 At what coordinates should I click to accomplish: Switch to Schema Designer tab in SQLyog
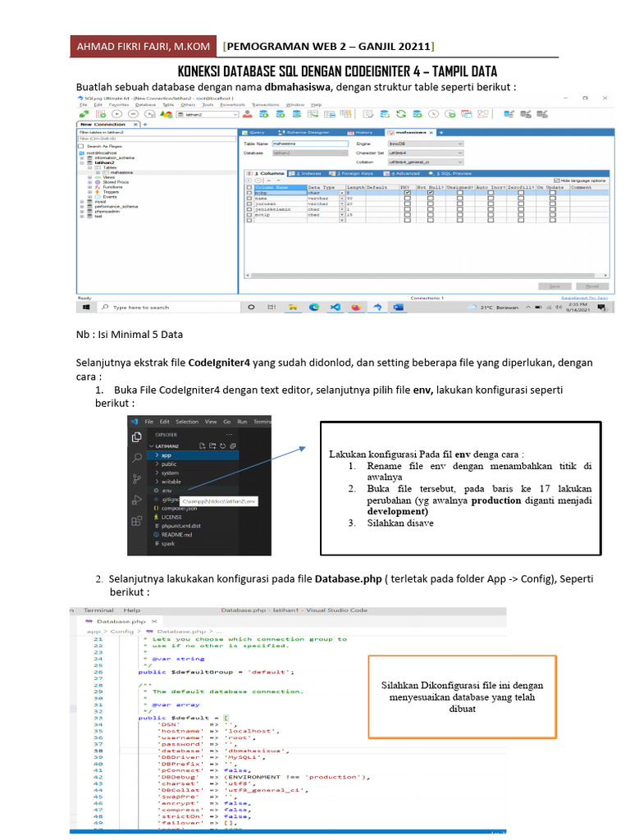click(304, 132)
